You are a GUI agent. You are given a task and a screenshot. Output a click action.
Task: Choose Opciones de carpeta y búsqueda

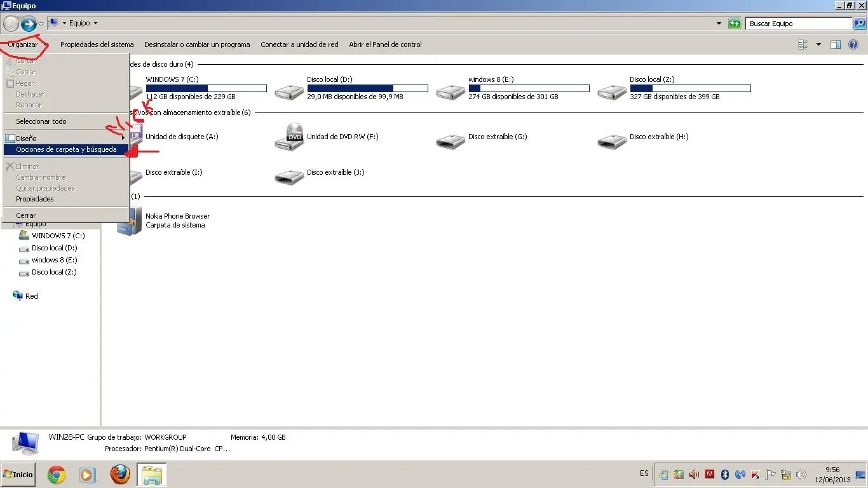point(66,149)
